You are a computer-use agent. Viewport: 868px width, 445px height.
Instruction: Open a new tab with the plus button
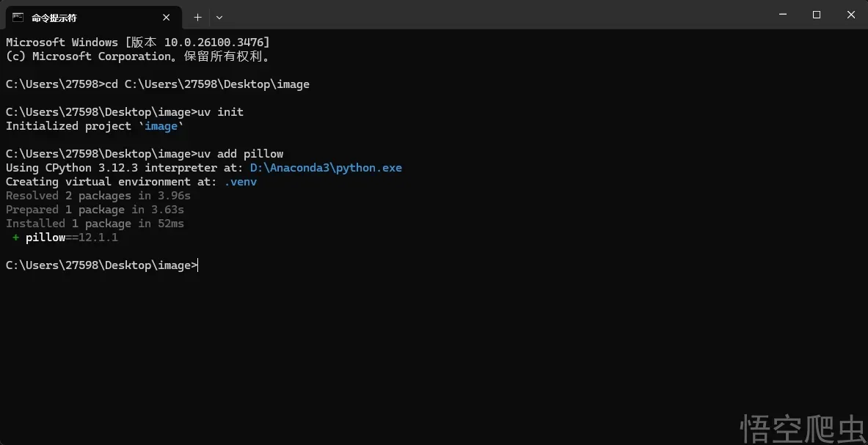point(197,17)
